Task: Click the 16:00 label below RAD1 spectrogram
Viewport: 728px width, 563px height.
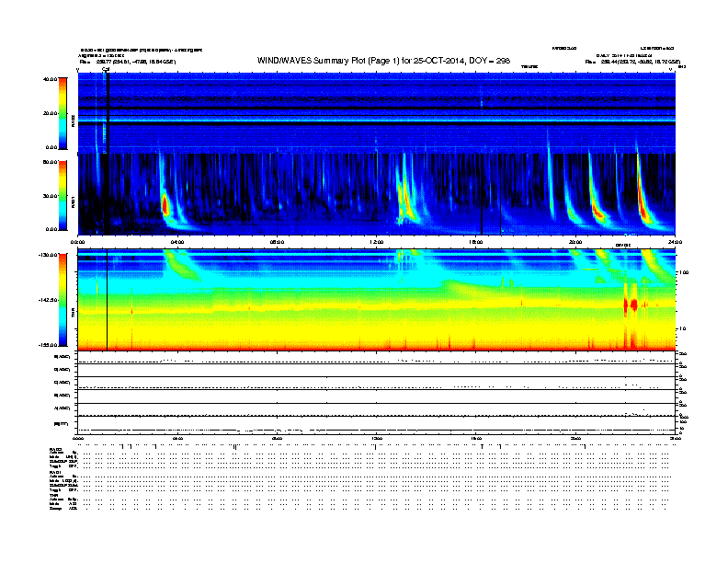Action: click(x=476, y=242)
